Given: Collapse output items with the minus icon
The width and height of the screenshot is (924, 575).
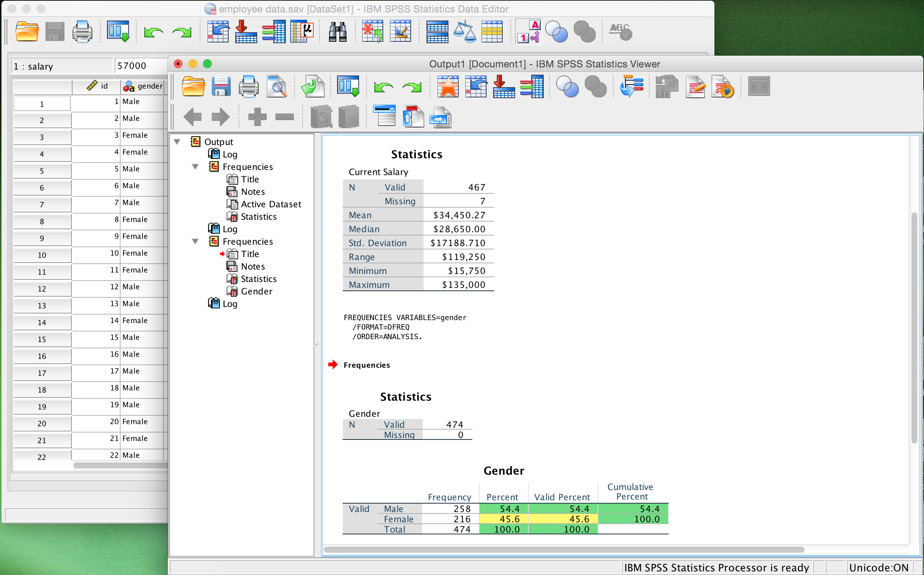Looking at the screenshot, I should click(285, 116).
